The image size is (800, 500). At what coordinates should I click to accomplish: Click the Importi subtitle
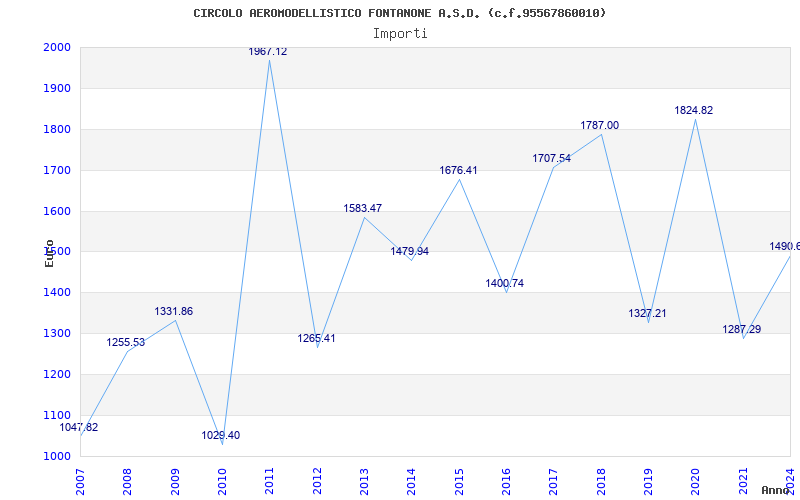400,34
